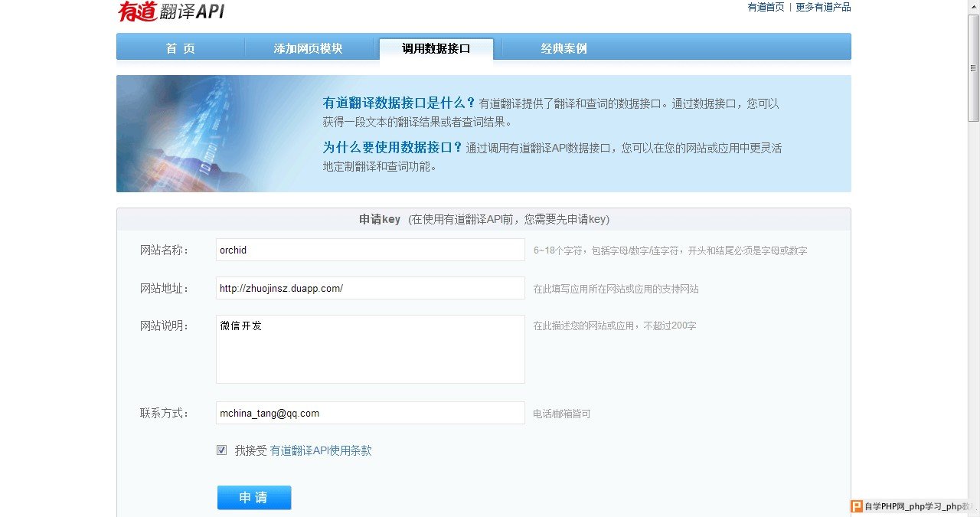Open the 有道首页 link
This screenshot has width=980, height=517.
[766, 7]
